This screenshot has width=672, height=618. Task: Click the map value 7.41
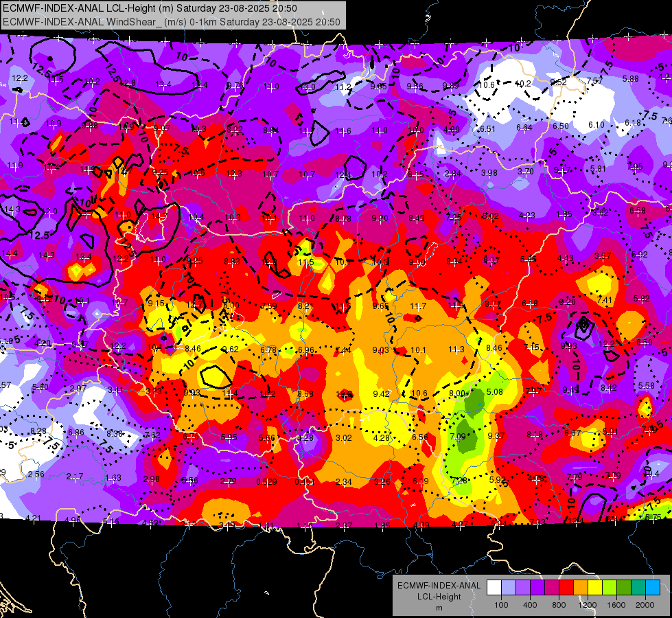point(604,300)
